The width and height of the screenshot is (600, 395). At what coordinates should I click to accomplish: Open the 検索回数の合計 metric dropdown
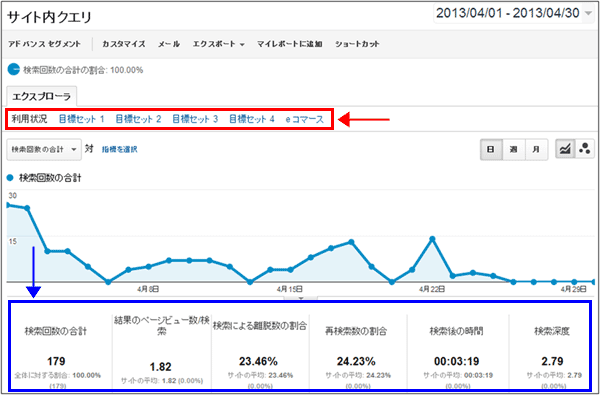(x=44, y=149)
